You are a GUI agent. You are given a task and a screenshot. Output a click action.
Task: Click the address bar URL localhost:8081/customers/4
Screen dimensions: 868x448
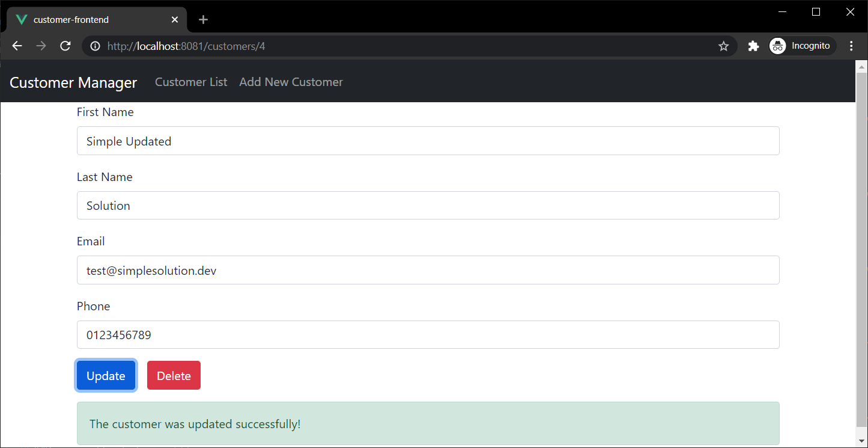click(186, 46)
